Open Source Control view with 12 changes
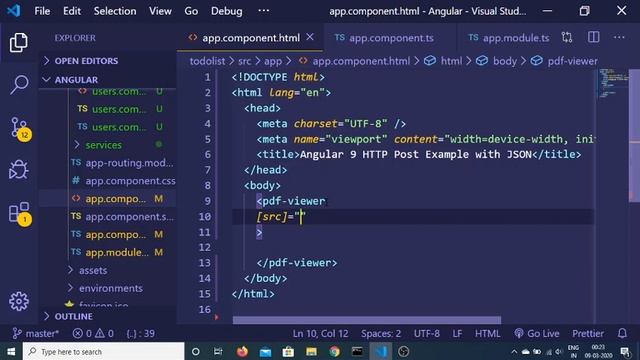The width and height of the screenshot is (640, 360). pos(19,129)
